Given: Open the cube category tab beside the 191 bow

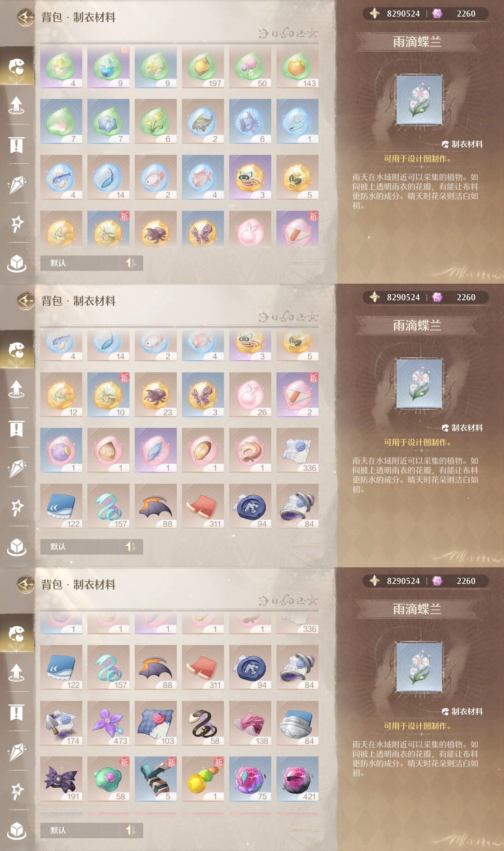Looking at the screenshot, I should pos(17,830).
